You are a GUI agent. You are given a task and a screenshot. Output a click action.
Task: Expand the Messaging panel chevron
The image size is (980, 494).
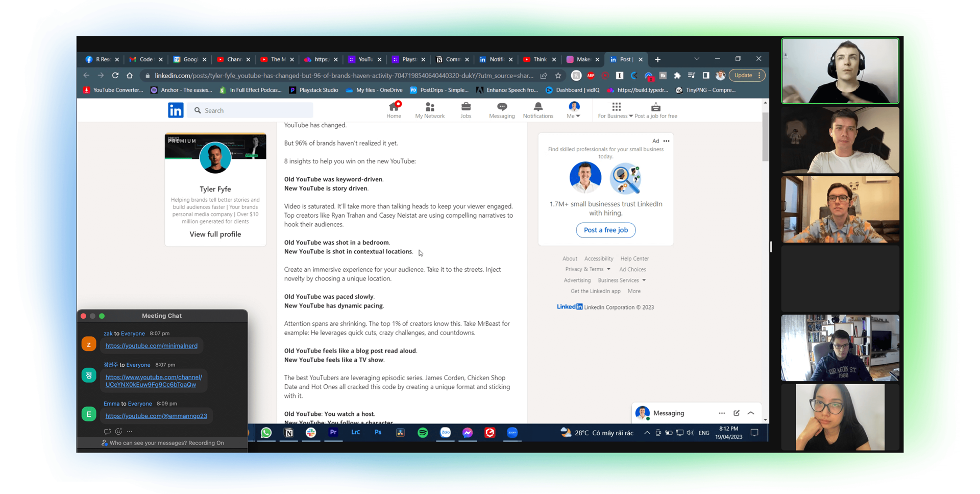tap(751, 413)
